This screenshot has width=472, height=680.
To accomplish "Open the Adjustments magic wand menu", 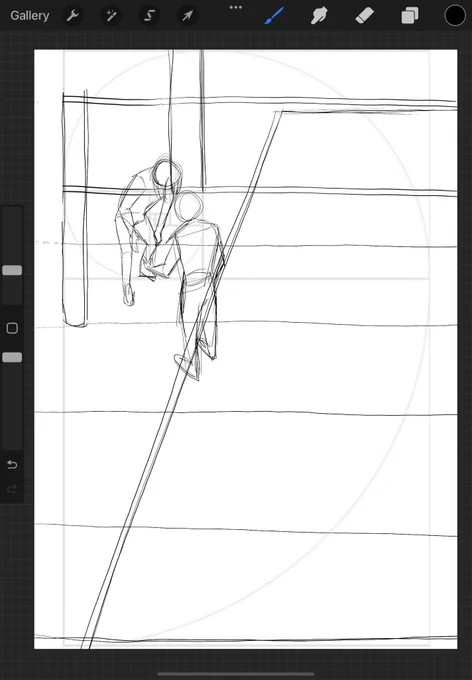I will 111,16.
